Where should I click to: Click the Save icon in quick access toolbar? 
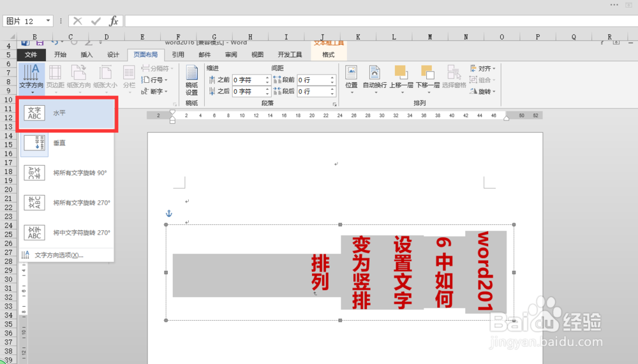(40, 42)
